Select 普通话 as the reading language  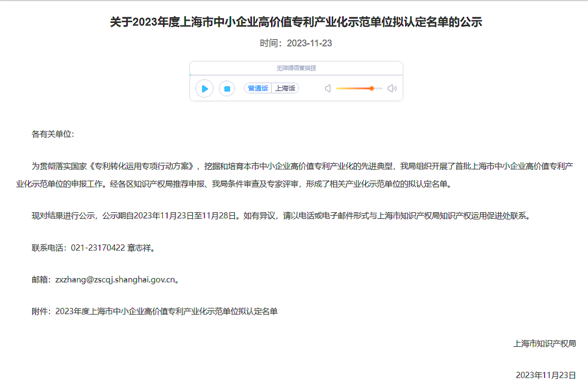tap(258, 88)
